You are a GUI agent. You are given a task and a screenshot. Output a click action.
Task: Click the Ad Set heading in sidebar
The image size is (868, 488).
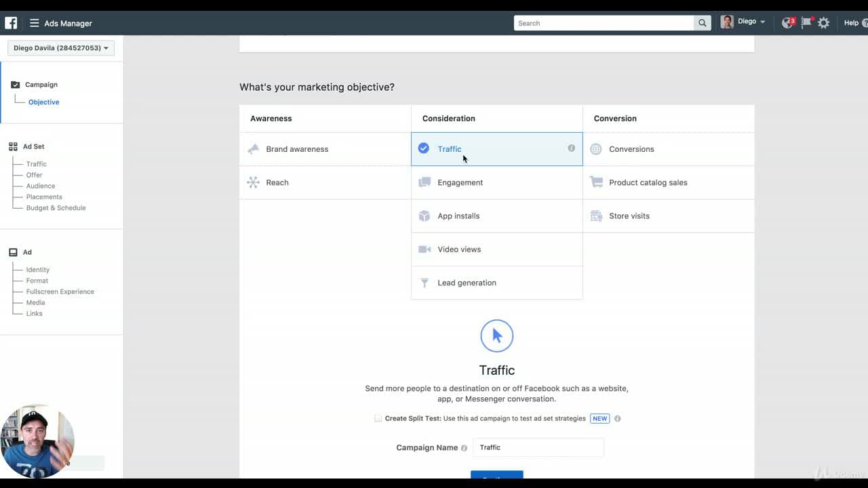coord(34,146)
